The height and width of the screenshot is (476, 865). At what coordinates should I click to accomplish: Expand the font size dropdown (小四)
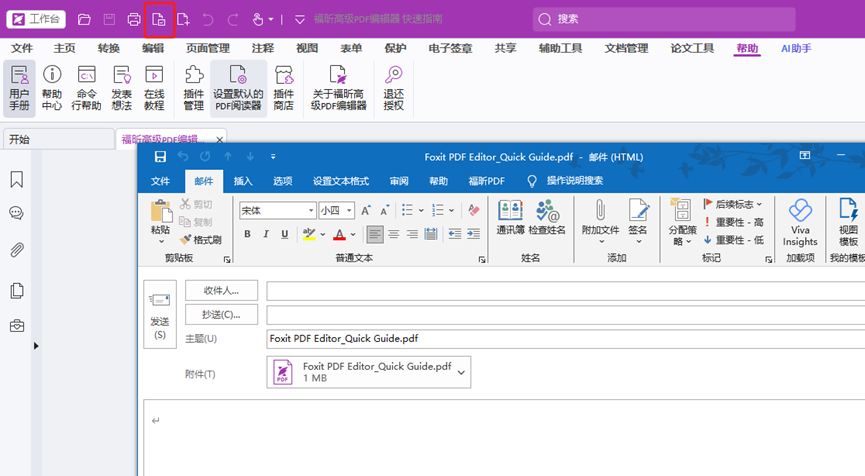[x=348, y=211]
